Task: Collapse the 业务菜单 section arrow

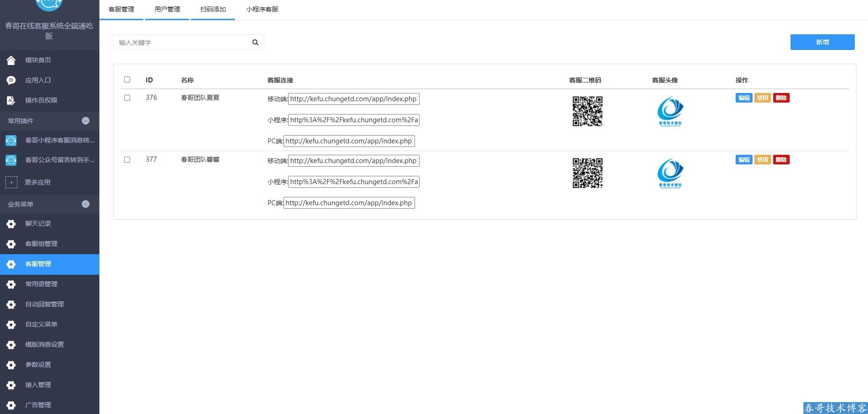Action: (86, 204)
